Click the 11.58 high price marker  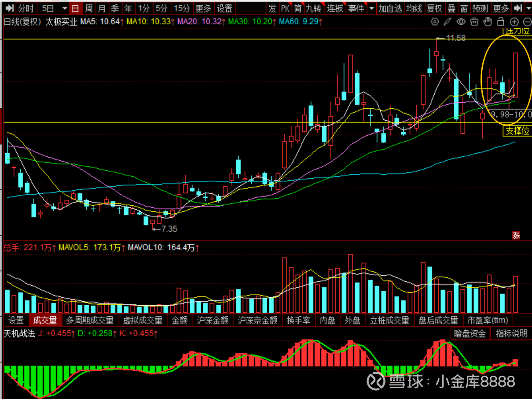coord(456,38)
